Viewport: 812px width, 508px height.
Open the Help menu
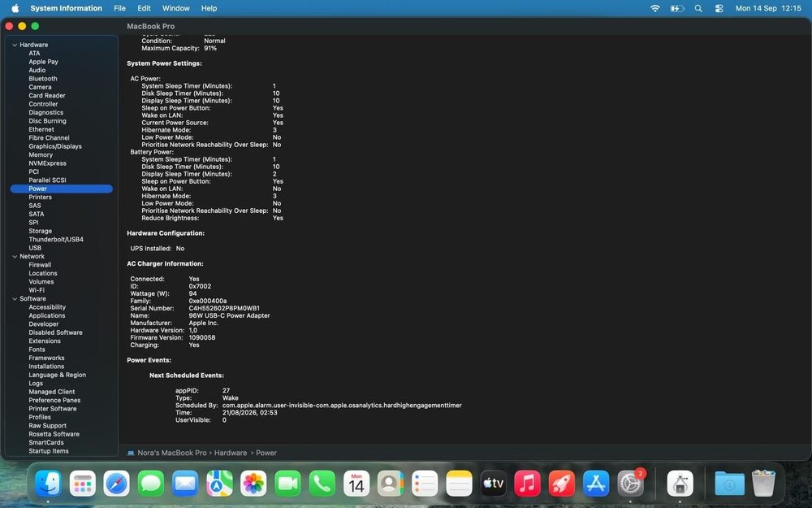coord(209,8)
